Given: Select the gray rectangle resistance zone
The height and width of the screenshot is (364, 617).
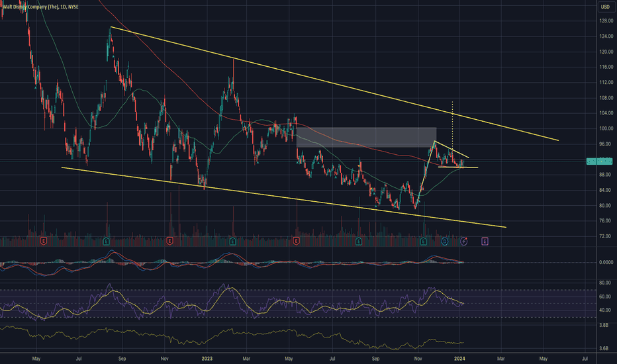Looking at the screenshot, I should click(x=366, y=138).
